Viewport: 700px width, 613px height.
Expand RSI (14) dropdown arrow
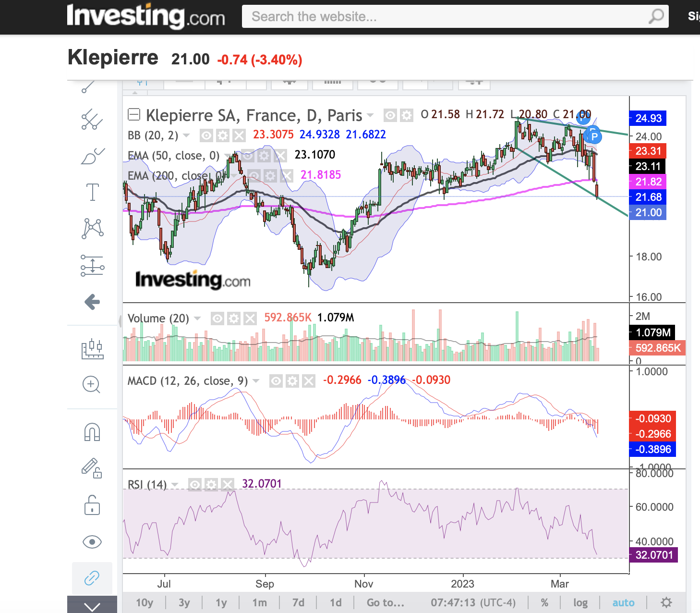(x=175, y=484)
